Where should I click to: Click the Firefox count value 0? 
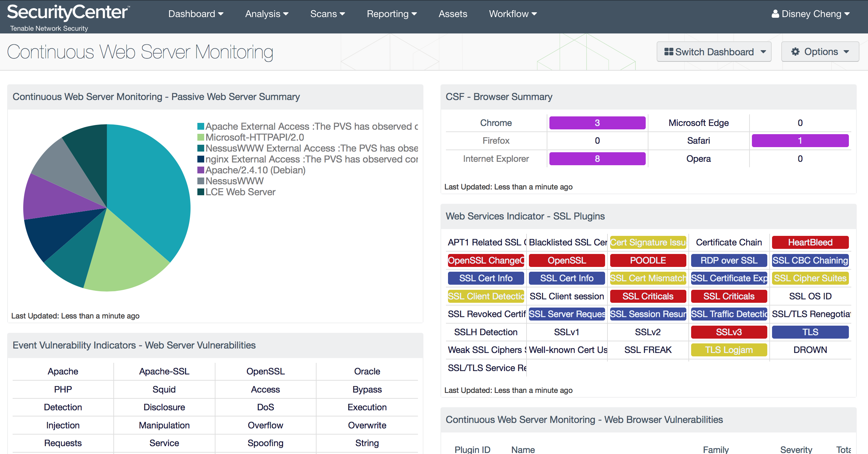597,141
